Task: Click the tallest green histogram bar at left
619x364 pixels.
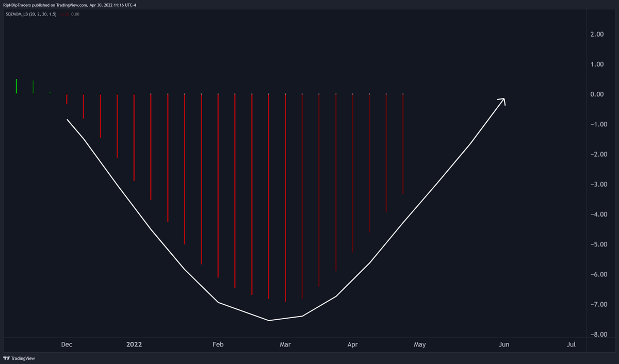Action: [x=17, y=86]
